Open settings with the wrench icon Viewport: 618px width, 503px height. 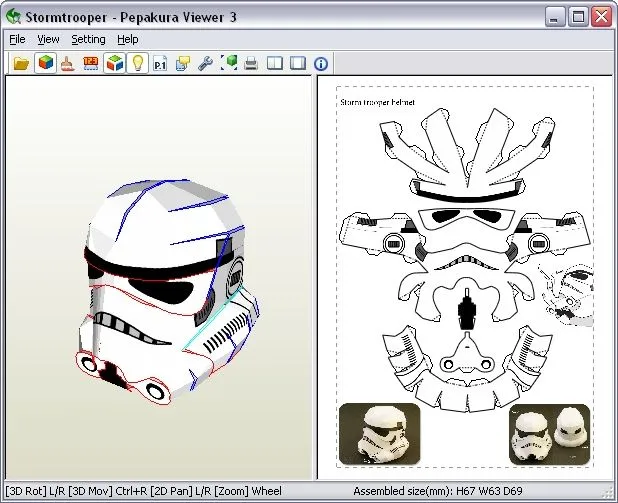[205, 63]
